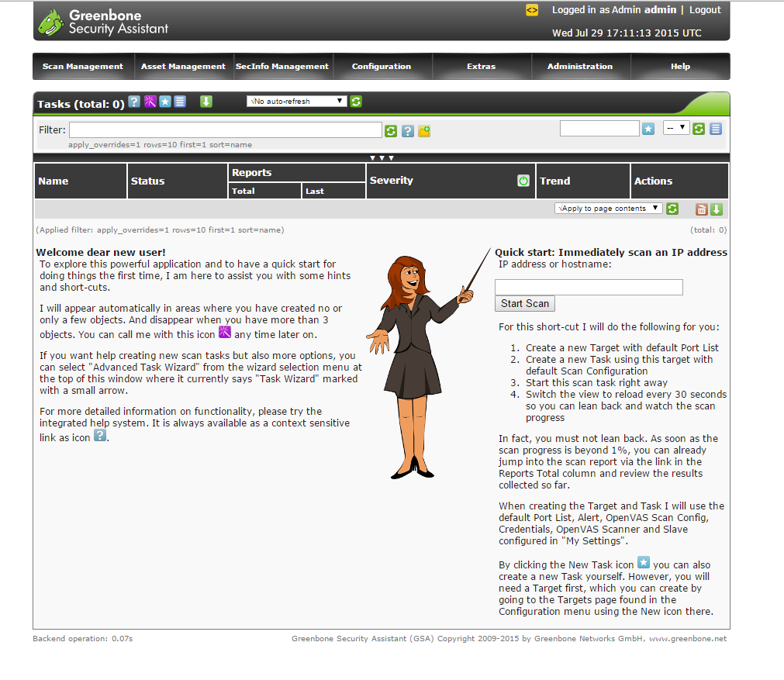784x680 pixels.
Task: Open Asset Management menu
Action: coord(183,66)
